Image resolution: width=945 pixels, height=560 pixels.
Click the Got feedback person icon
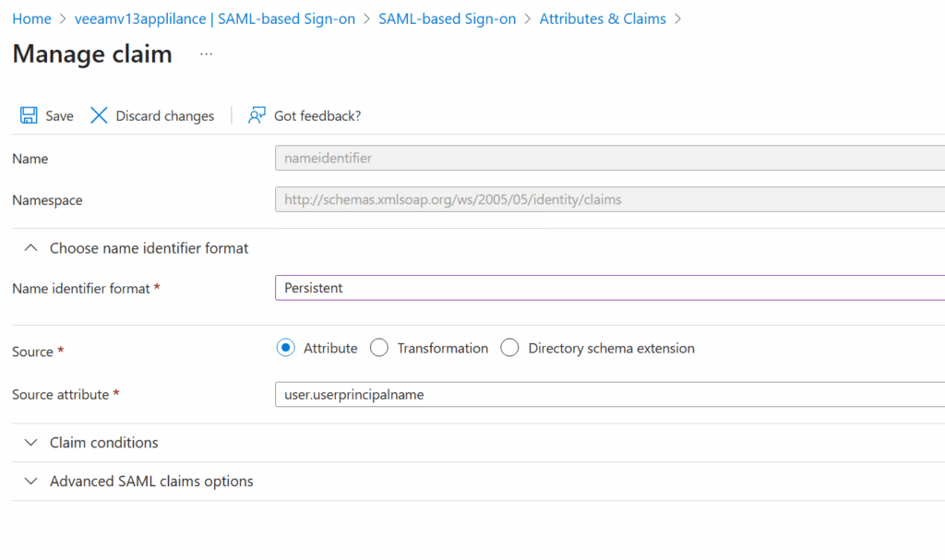pyautogui.click(x=257, y=115)
